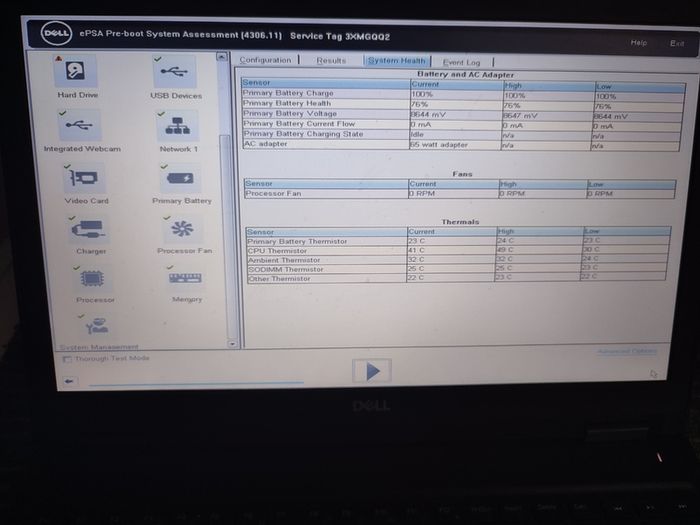Click the 65 watt adapter value
Image resolution: width=700 pixels, height=525 pixels.
tap(439, 145)
